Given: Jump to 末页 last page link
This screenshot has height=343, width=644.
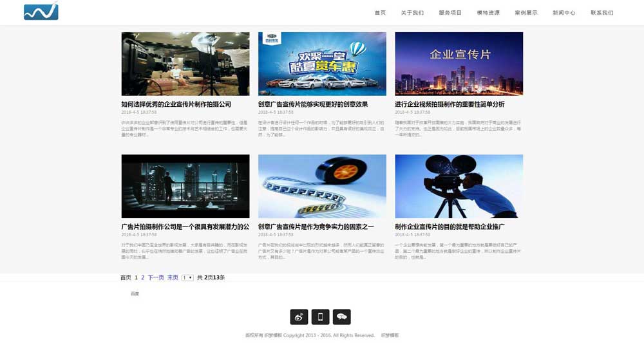Looking at the screenshot, I should [x=173, y=278].
